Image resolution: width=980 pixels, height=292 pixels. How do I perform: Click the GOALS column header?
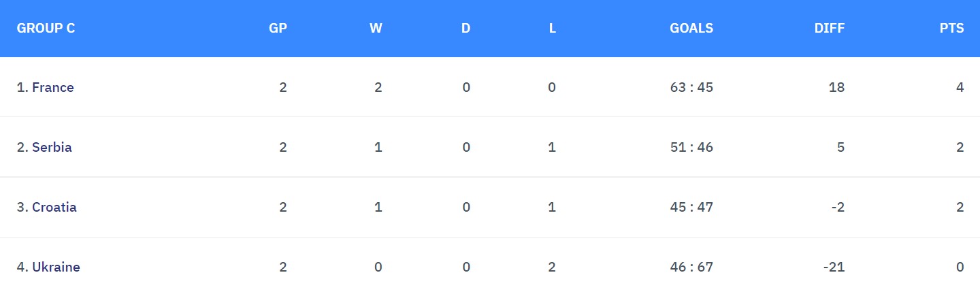(x=691, y=29)
